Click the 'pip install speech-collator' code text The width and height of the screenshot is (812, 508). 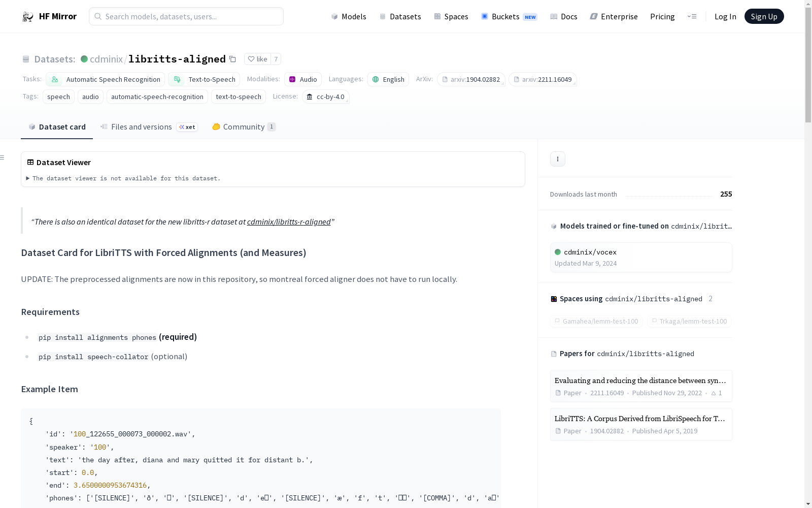pos(93,357)
